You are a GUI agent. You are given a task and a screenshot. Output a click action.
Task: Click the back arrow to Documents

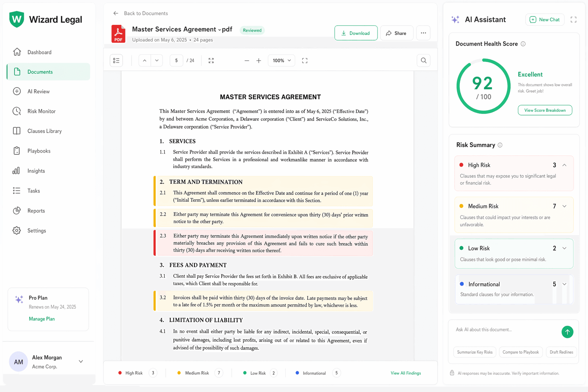pyautogui.click(x=116, y=13)
